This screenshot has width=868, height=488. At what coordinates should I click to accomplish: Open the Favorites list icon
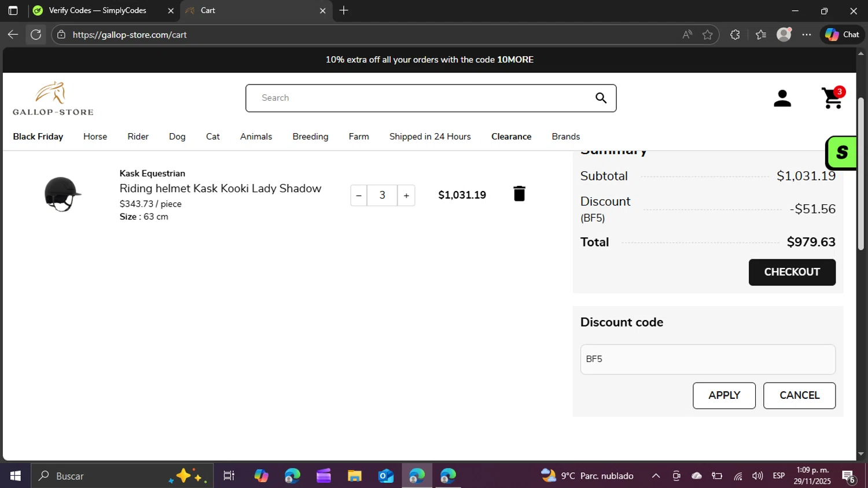pos(761,35)
